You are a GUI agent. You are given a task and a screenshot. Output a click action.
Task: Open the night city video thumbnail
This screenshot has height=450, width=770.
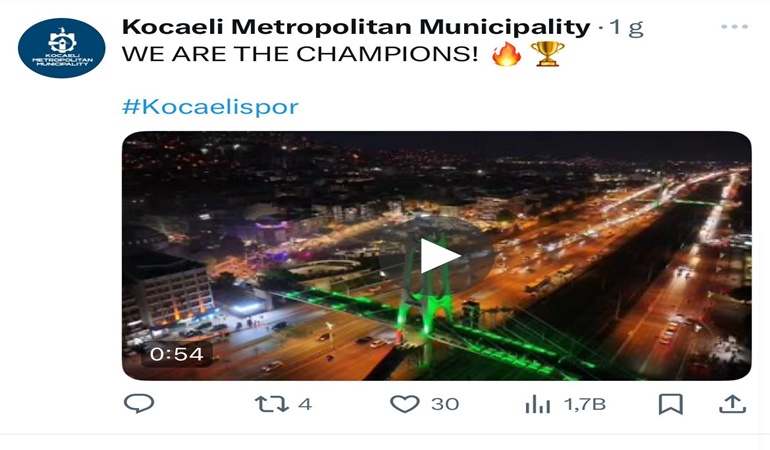tap(437, 255)
